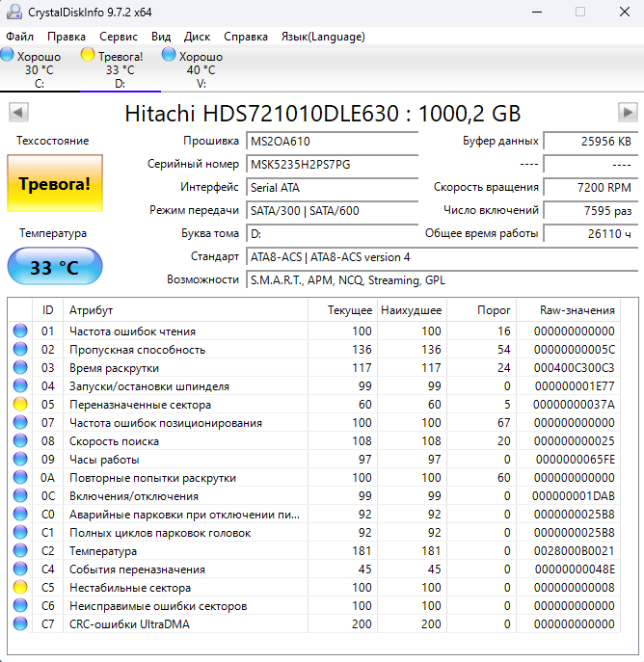Click the CrystalDiskInfo app icon in title bar

[x=13, y=12]
